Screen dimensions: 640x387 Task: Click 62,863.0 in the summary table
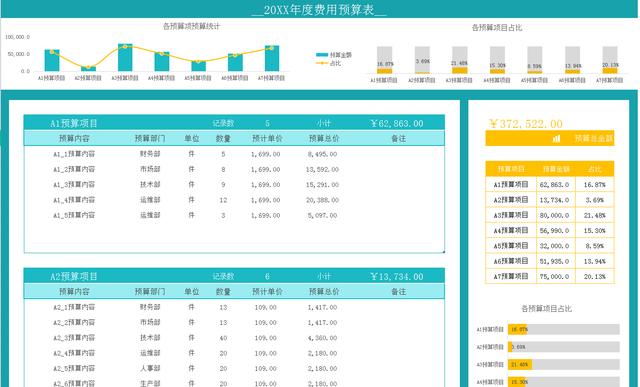click(554, 185)
